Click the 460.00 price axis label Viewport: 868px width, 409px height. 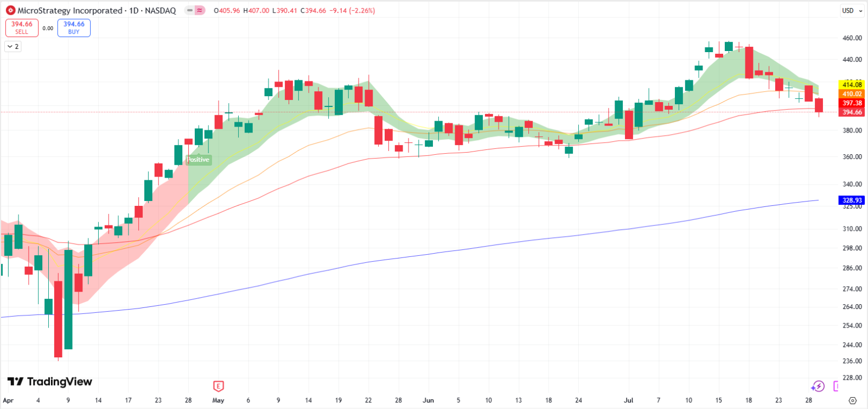click(x=852, y=38)
